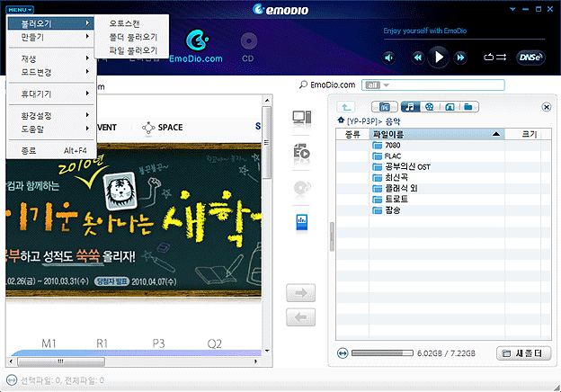Select 오토스캔 in the submenu
Viewport: 561px width, 392px height.
coord(124,23)
